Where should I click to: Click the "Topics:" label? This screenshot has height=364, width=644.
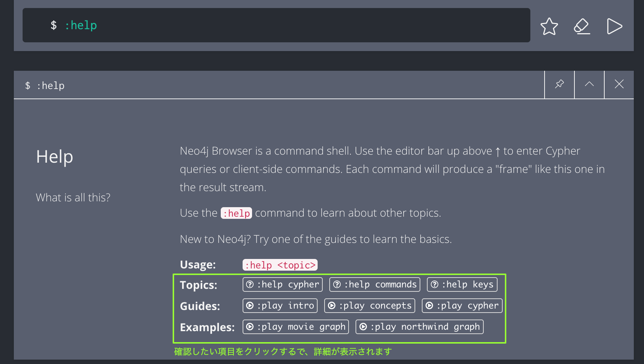(x=199, y=285)
